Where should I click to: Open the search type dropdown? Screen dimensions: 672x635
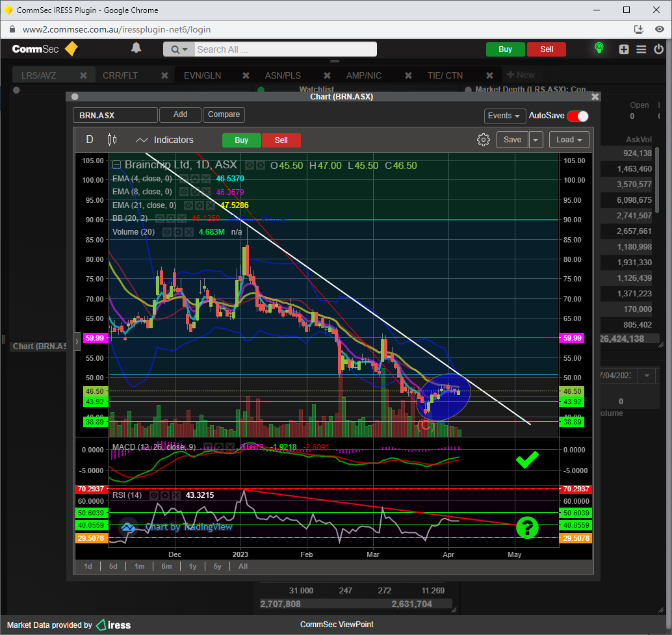179,49
